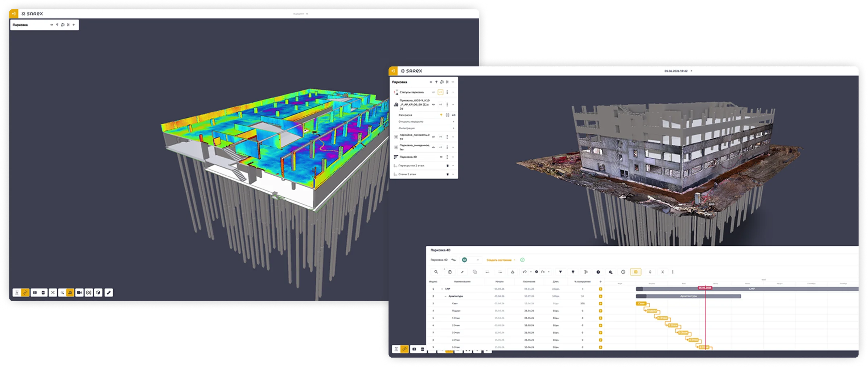Image resolution: width=868 pixels, height=367 pixels.
Task: Click the yellow Сваи bar in Gantt chart
Action: point(641,304)
